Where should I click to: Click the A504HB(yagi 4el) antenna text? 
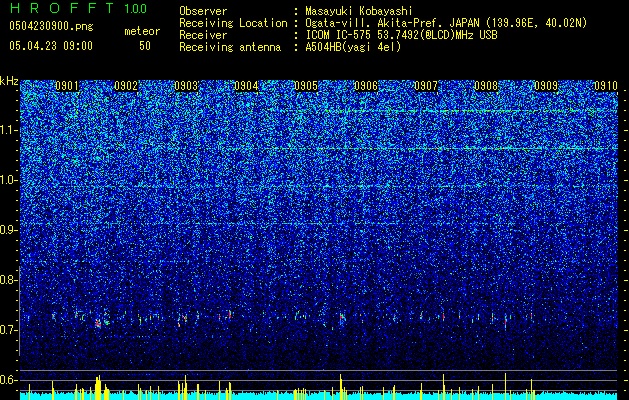coord(353,47)
